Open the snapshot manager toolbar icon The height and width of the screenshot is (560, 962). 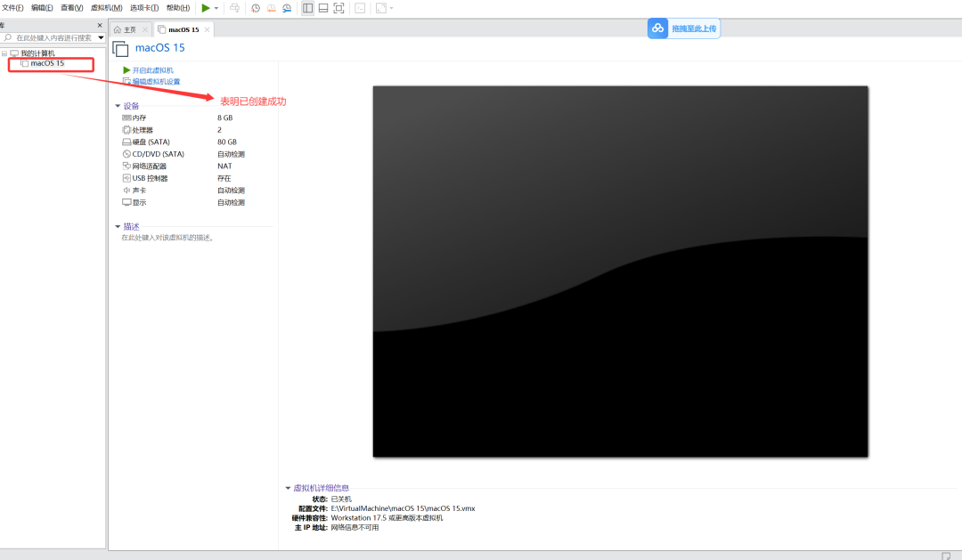(x=287, y=8)
